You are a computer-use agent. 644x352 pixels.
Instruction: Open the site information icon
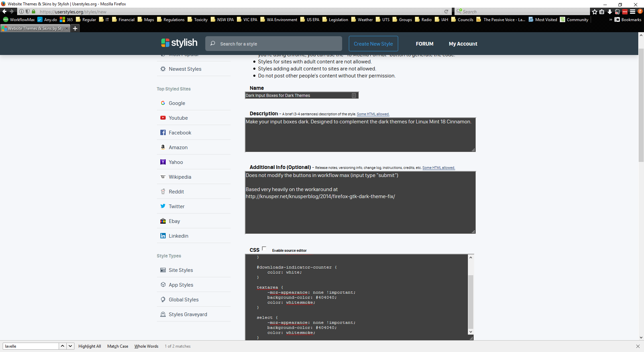[x=21, y=11]
